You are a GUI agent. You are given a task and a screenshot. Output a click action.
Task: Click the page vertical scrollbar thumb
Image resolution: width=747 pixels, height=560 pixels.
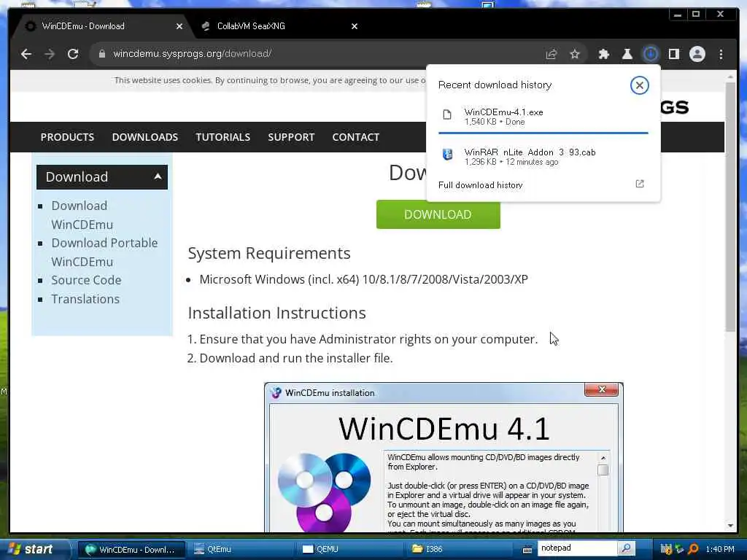click(x=730, y=206)
